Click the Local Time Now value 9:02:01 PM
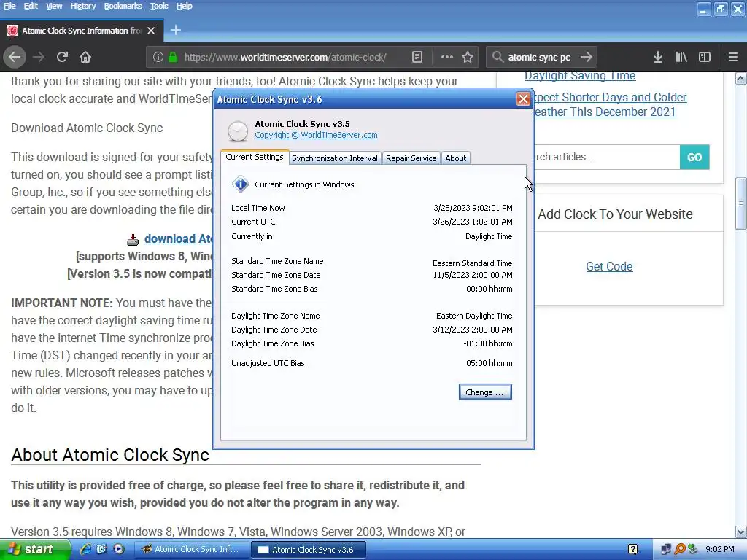Viewport: 747px width, 560px height. pyautogui.click(x=473, y=208)
